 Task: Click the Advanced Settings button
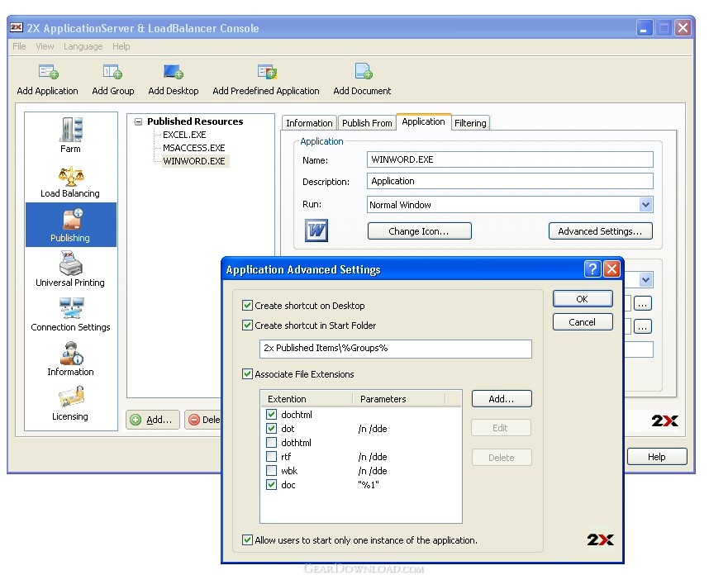pyautogui.click(x=600, y=231)
